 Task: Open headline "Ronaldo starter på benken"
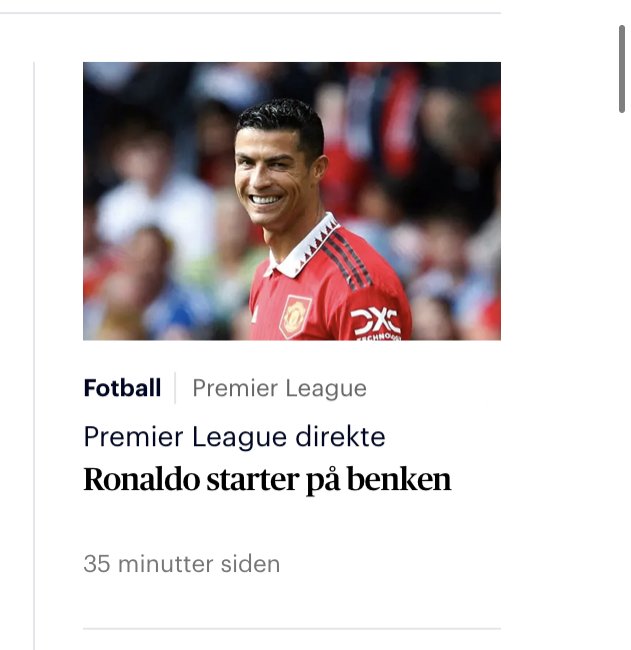pos(267,480)
